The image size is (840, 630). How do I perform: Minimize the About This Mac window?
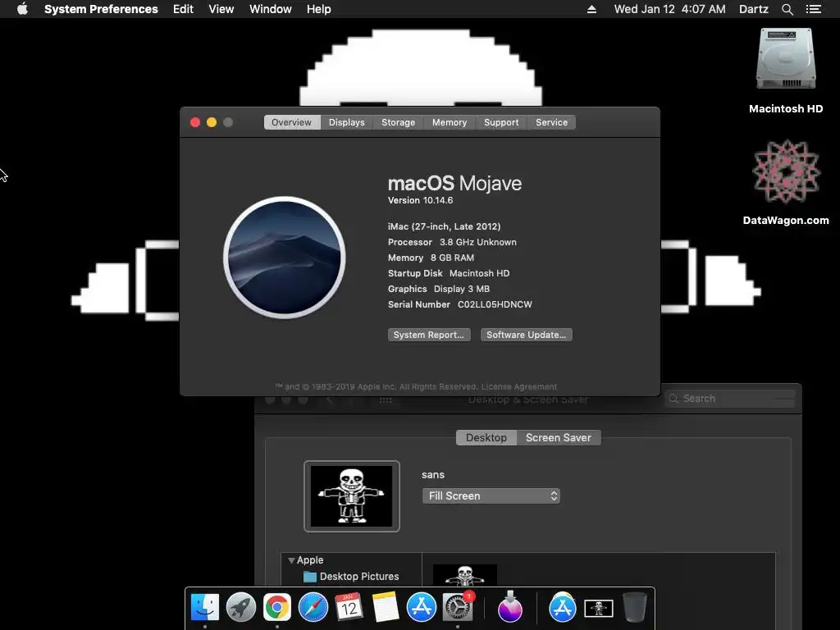click(x=212, y=122)
